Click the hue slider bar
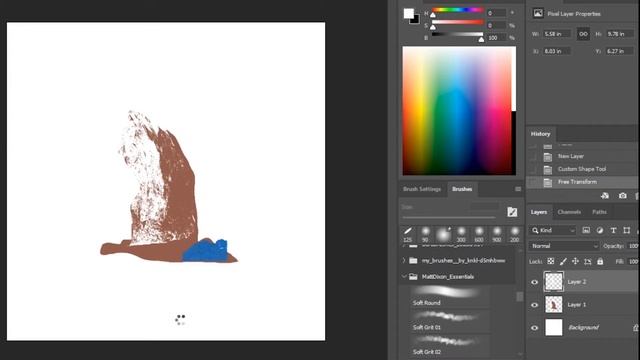Image resolution: width=640 pixels, height=360 pixels. click(x=458, y=10)
